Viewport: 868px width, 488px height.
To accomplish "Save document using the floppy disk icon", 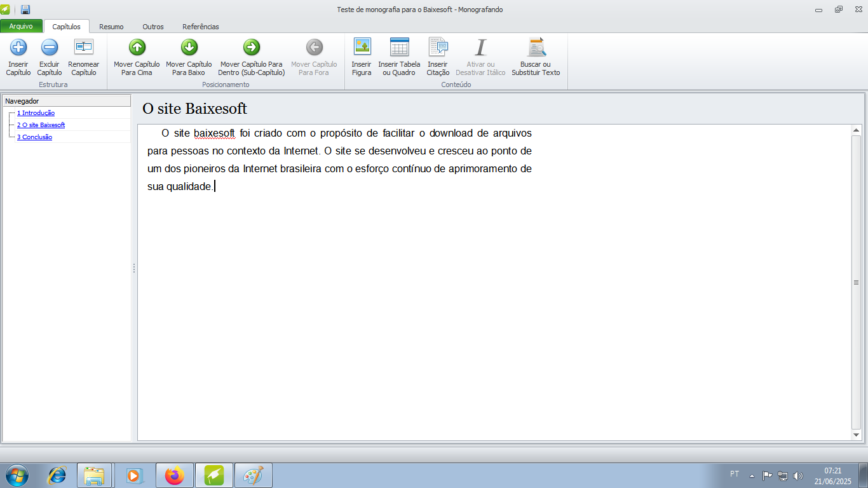I will coord(25,10).
